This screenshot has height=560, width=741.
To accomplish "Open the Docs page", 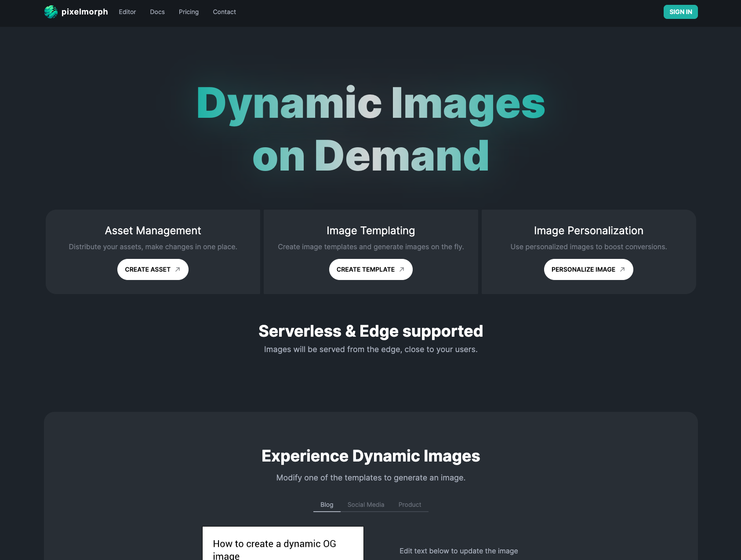I will (157, 12).
